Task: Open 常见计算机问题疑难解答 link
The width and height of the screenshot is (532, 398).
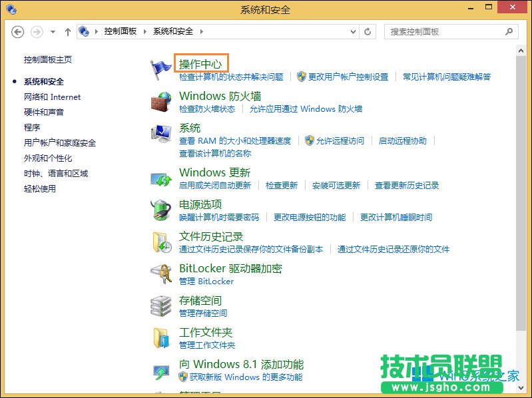Action: (447, 77)
